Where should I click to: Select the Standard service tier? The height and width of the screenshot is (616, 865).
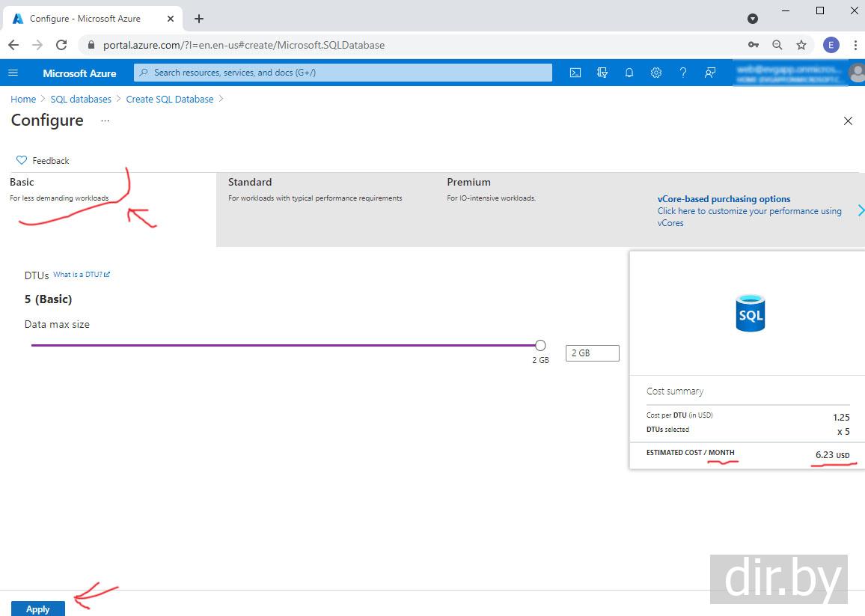coord(325,209)
